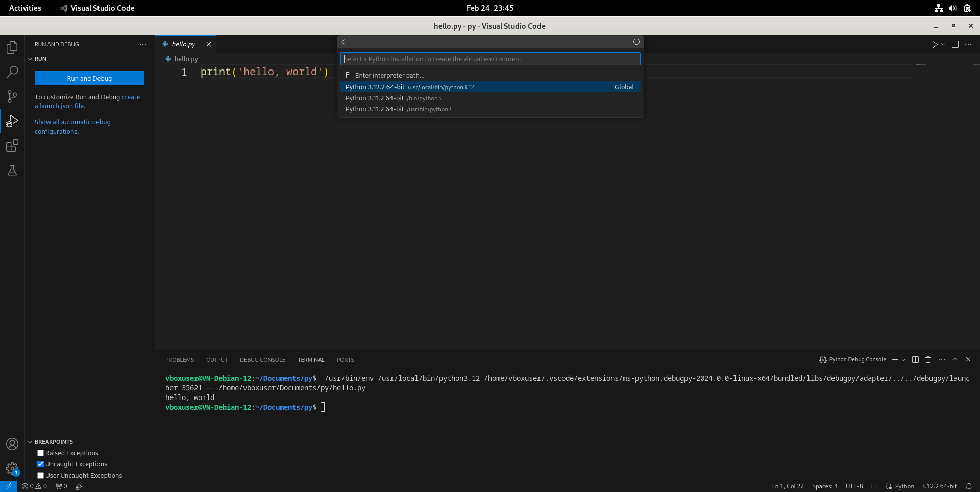Image resolution: width=980 pixels, height=492 pixels.
Task: Open terminal launch profile dropdown
Action: click(903, 360)
